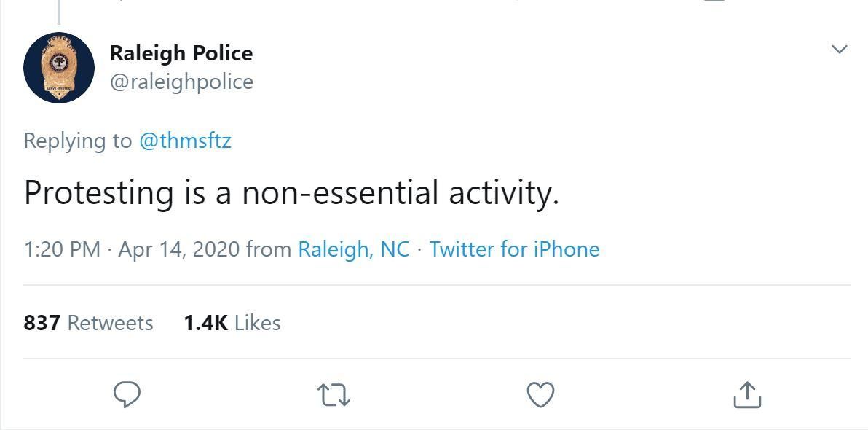View the 837 retweet count number
Viewport: 868px width, 430px height.
pyautogui.click(x=42, y=323)
